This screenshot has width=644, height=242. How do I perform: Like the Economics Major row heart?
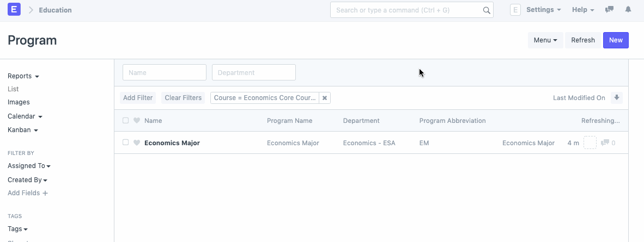click(x=137, y=143)
